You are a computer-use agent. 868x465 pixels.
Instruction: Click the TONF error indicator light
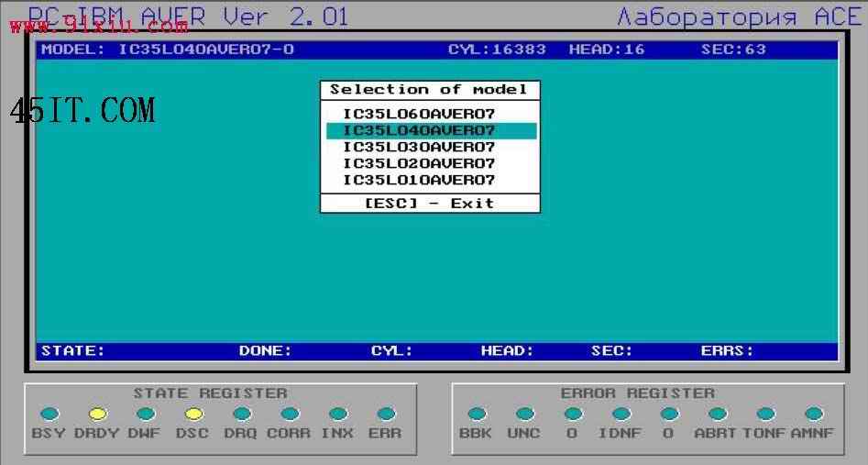[x=765, y=414]
